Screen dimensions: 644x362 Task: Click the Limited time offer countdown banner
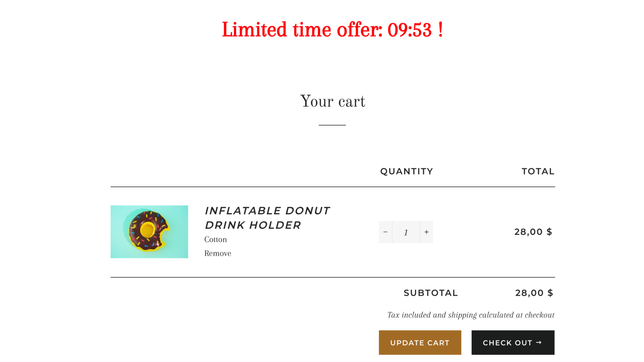click(x=332, y=29)
